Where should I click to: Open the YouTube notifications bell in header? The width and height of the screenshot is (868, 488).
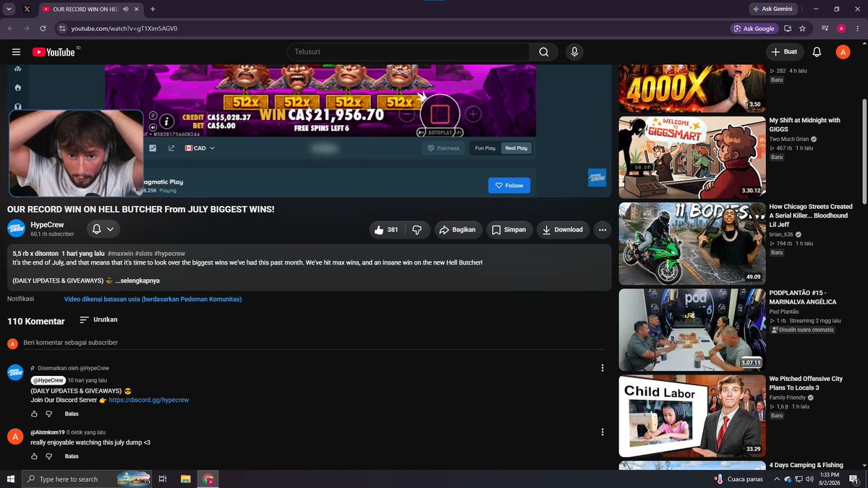pyautogui.click(x=817, y=52)
